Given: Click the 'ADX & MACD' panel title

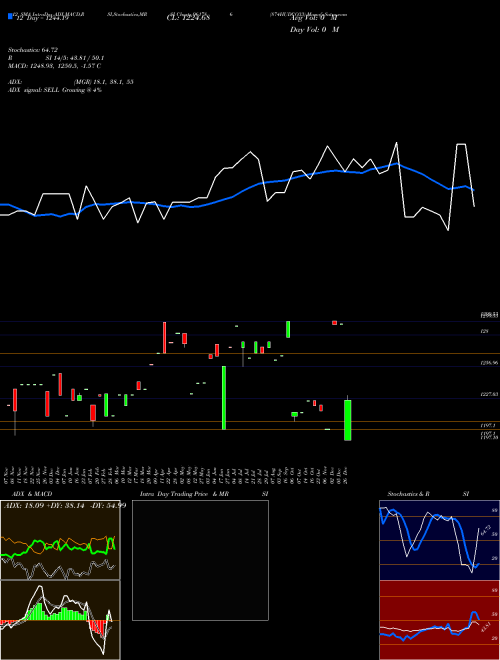Looking at the screenshot, I should click(x=32, y=494).
